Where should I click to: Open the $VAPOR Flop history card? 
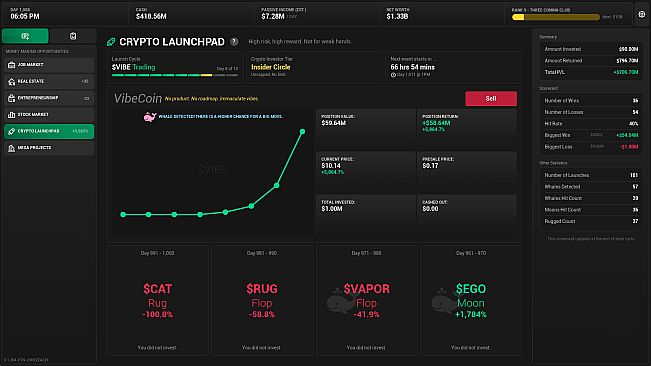point(366,300)
